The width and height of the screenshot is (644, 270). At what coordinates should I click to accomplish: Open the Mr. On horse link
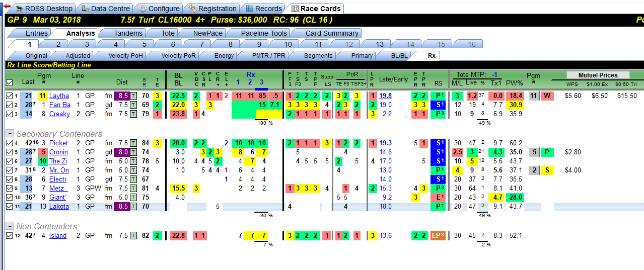[x=59, y=170]
